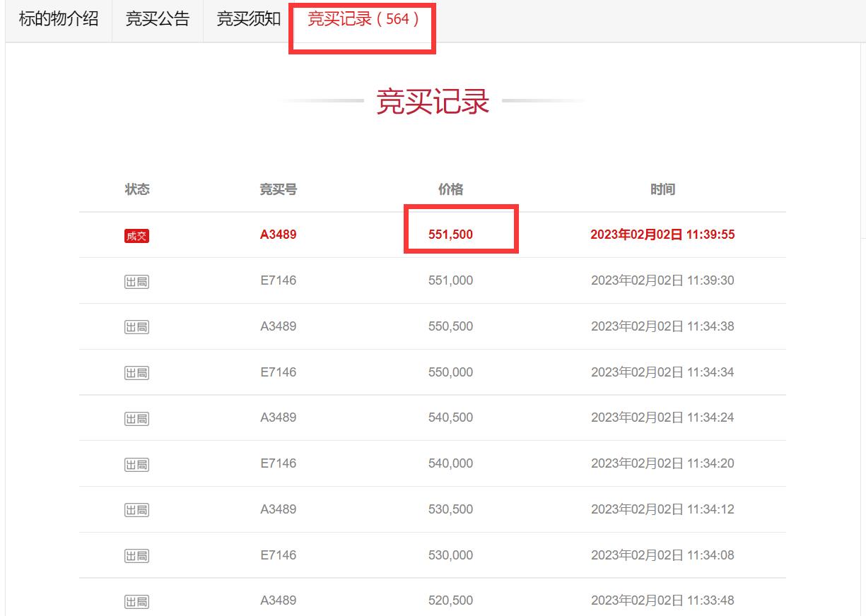Click the red 成交 status badge
866x616 pixels.
[137, 236]
